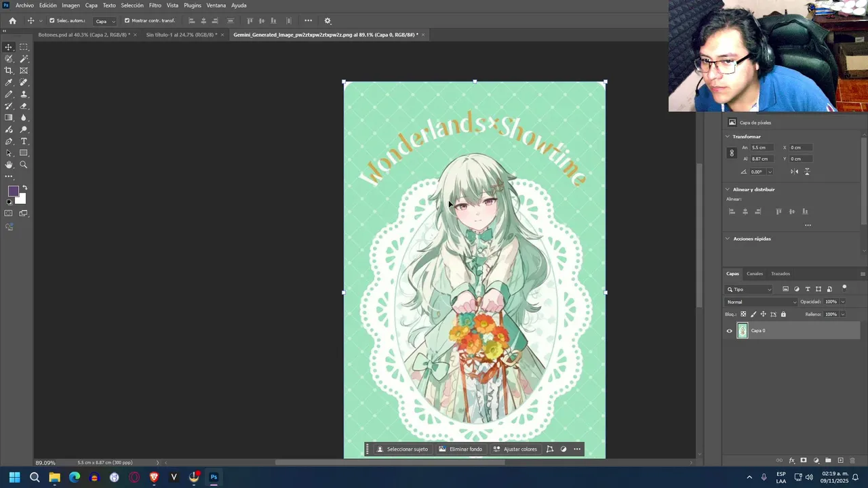Screen dimensions: 868x488
Task: Select the Frame tool
Action: click(x=24, y=70)
